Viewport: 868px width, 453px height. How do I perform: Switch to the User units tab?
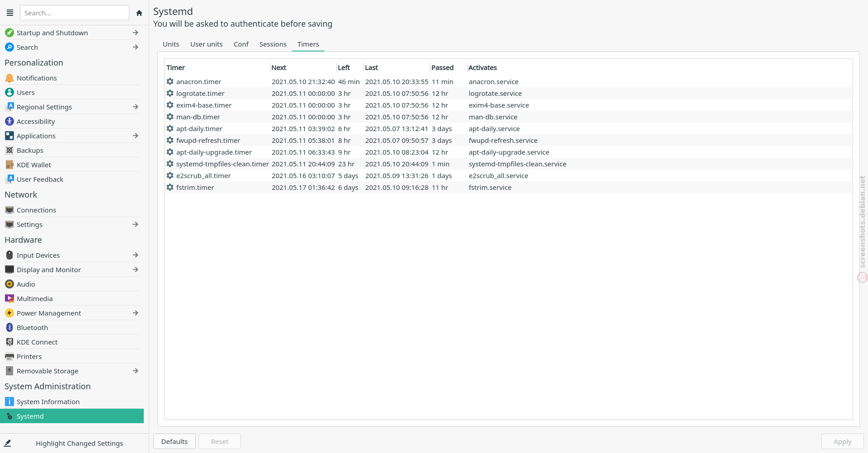coord(207,44)
